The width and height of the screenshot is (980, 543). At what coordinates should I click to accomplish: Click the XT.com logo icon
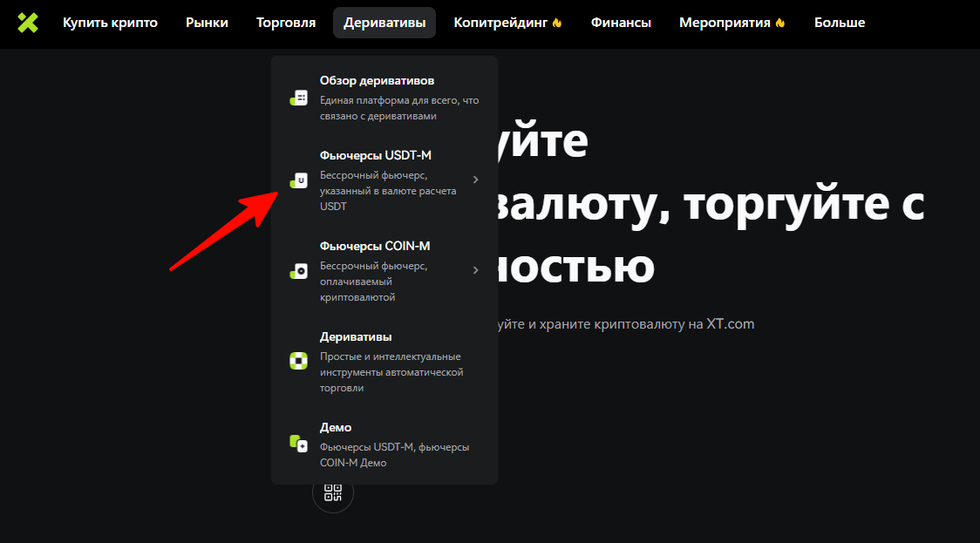click(28, 23)
